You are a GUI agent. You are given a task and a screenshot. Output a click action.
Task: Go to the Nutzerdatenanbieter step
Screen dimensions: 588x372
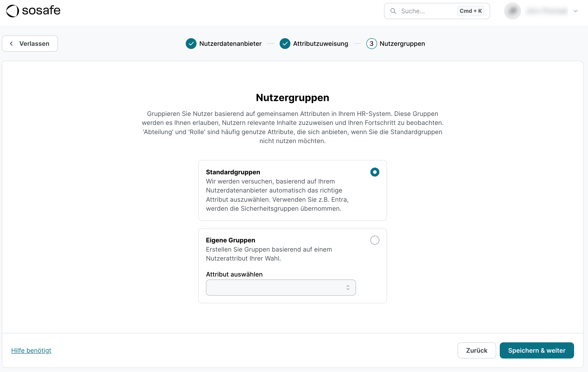(x=230, y=44)
